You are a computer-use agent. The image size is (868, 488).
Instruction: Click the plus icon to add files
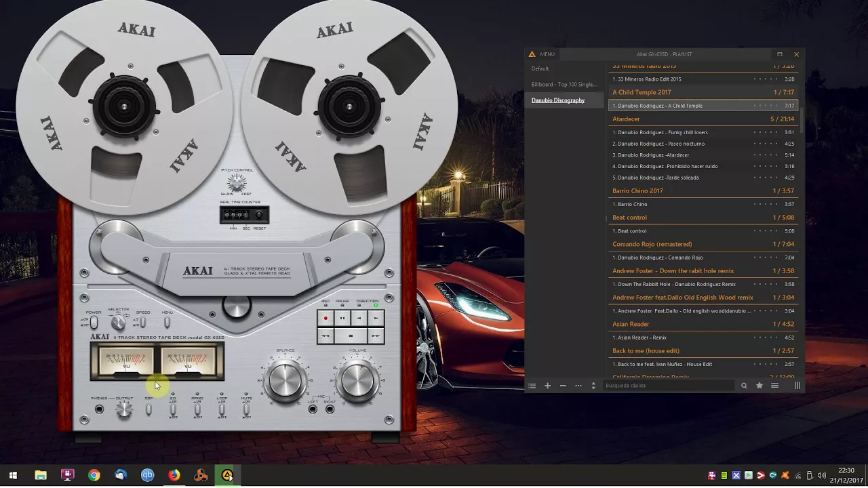pos(548,386)
